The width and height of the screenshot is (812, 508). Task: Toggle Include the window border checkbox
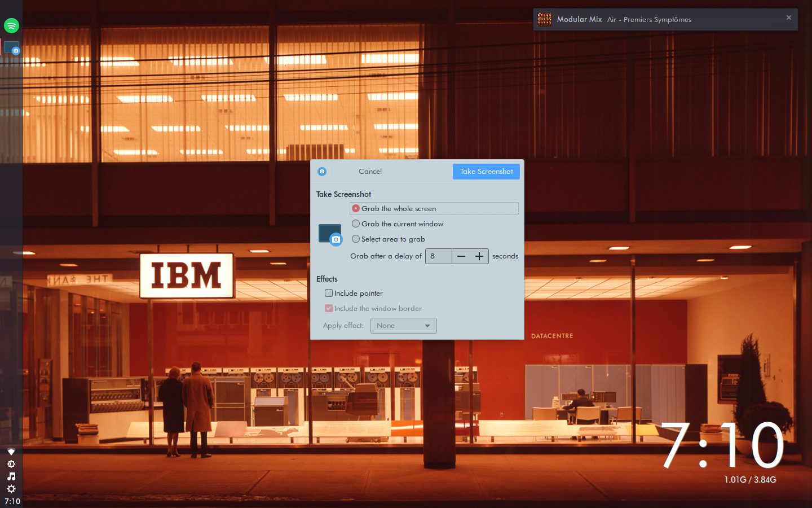click(x=373, y=309)
